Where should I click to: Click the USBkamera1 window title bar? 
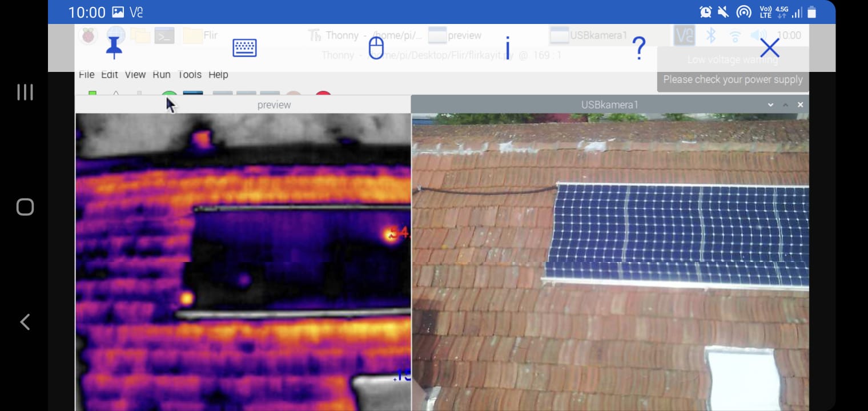tap(609, 105)
